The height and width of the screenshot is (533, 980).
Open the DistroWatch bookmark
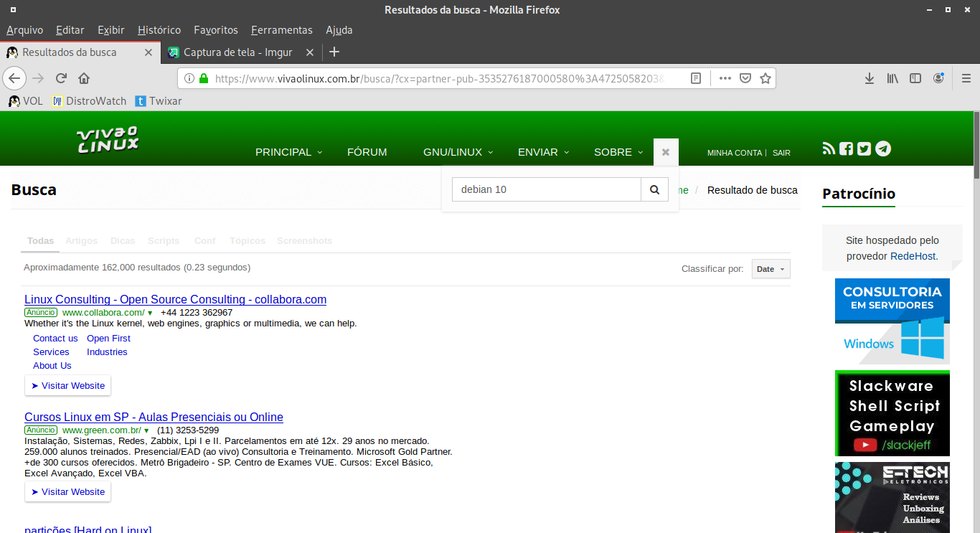89,101
